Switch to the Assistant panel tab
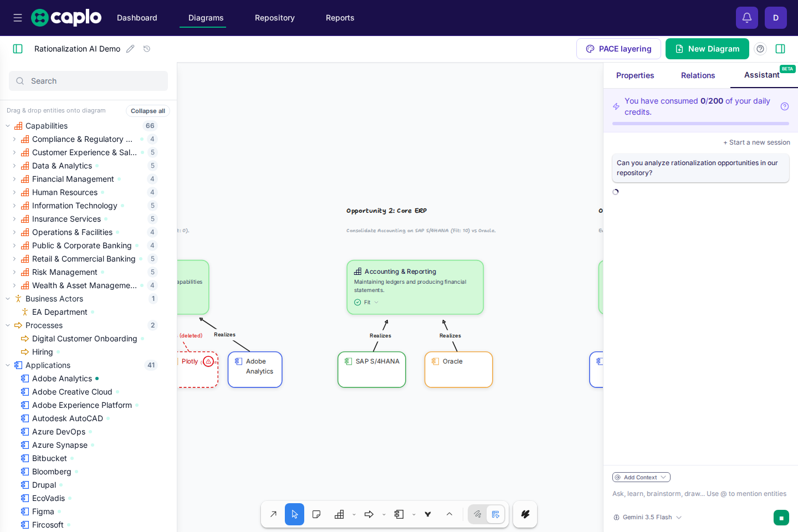The height and width of the screenshot is (532, 798). point(762,75)
